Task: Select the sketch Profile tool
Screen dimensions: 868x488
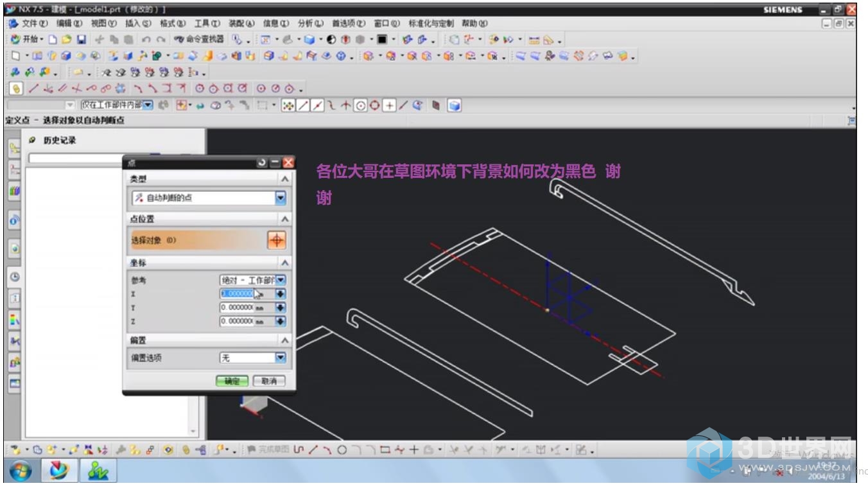Action: pos(299,450)
